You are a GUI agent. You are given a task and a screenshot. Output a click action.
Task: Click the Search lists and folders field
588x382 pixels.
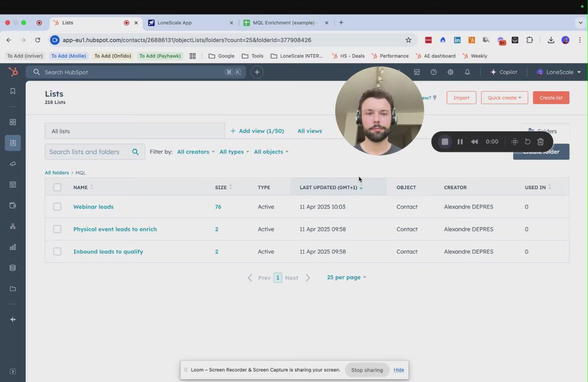point(95,152)
